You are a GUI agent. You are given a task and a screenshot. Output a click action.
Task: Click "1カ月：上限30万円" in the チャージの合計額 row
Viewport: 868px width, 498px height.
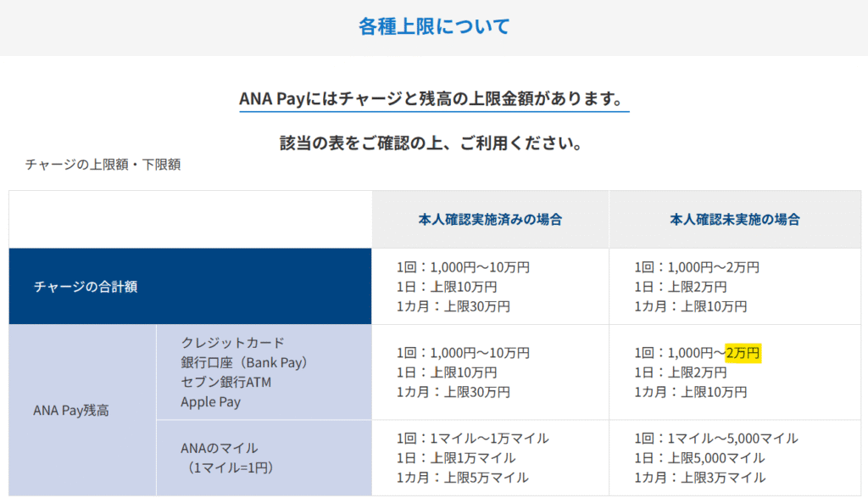pos(453,306)
